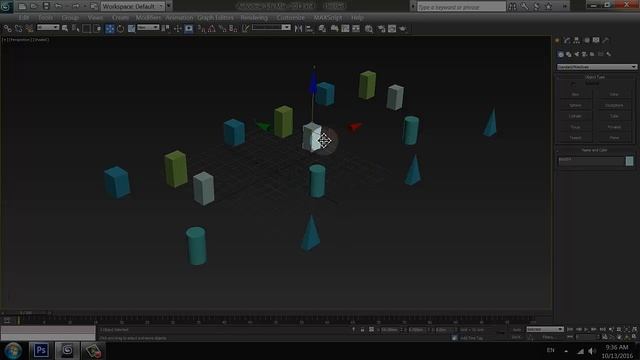Activate the Select and Scale tool
This screenshot has width=640, height=360.
tap(131, 29)
